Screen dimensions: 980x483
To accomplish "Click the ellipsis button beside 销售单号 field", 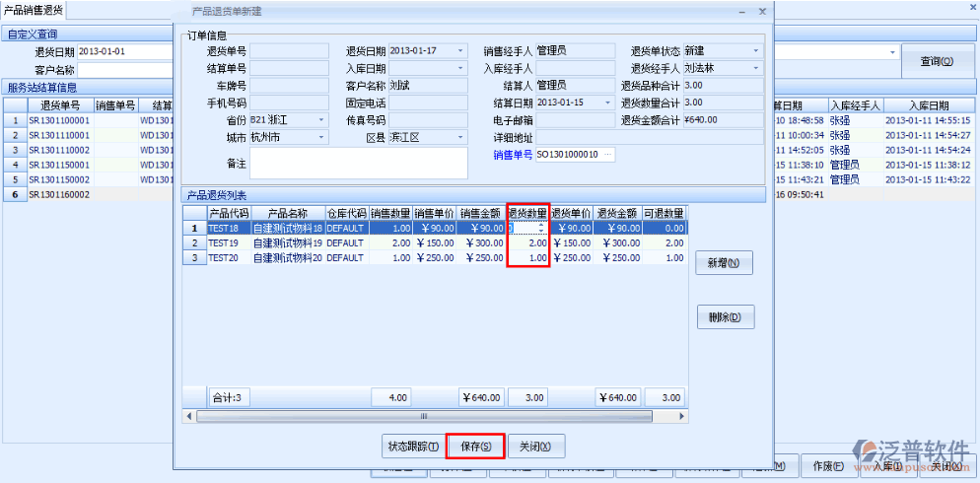I will pyautogui.click(x=608, y=155).
